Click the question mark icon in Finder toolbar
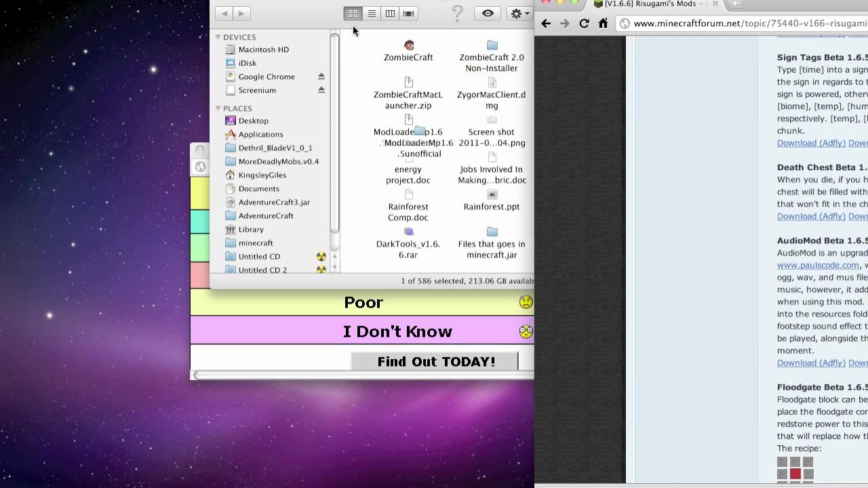The height and width of the screenshot is (488, 868). (x=458, y=14)
